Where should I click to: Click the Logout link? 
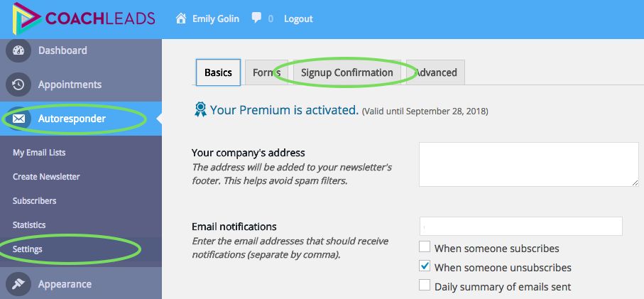pyautogui.click(x=298, y=18)
